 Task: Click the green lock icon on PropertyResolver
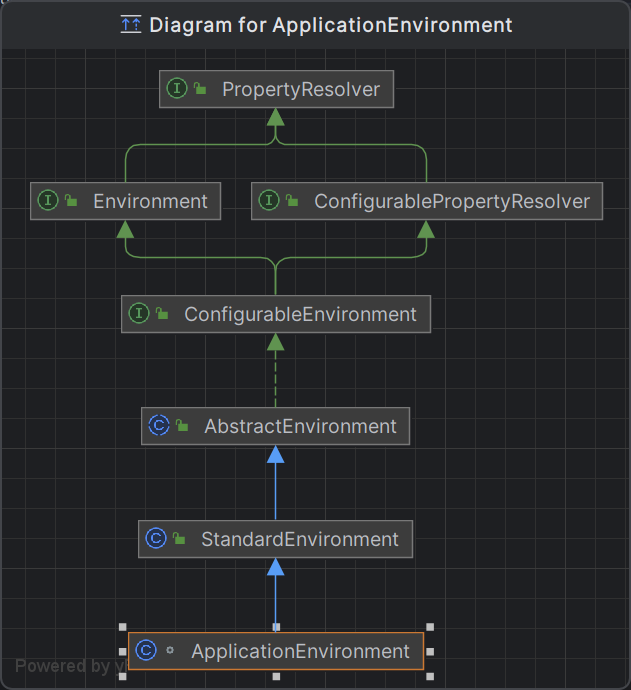pyautogui.click(x=200, y=90)
